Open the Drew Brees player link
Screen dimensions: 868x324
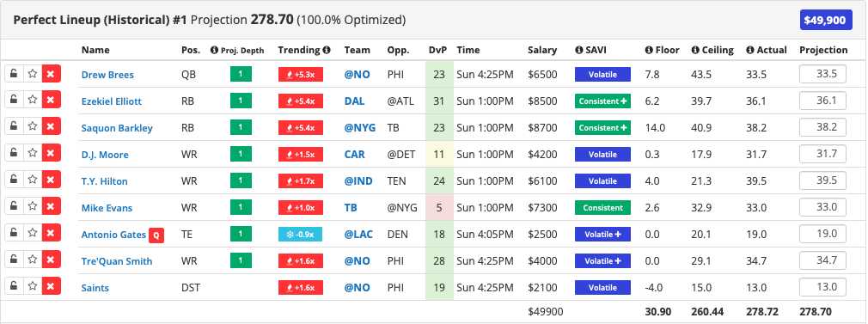click(107, 75)
